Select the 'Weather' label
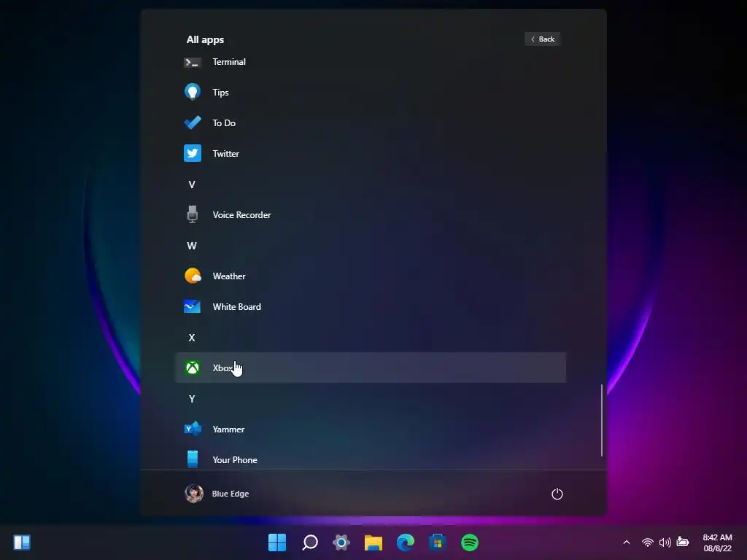The image size is (747, 560). pos(229,276)
